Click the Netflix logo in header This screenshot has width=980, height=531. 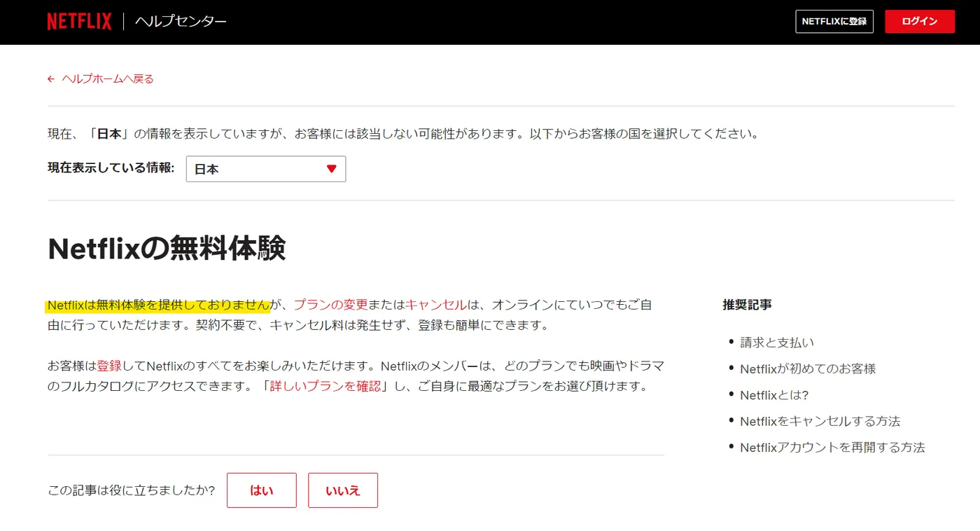tap(79, 22)
